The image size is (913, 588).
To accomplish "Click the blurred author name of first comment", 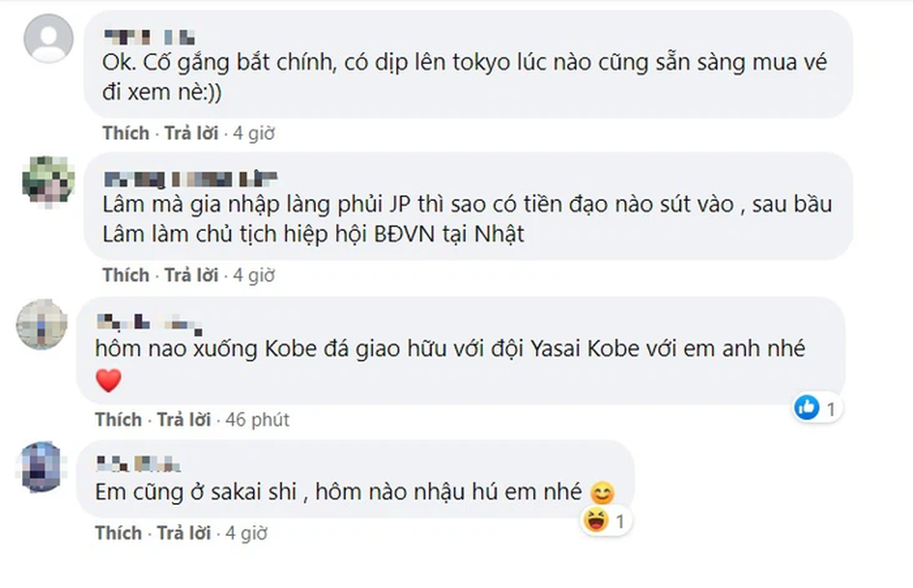I will point(149,37).
